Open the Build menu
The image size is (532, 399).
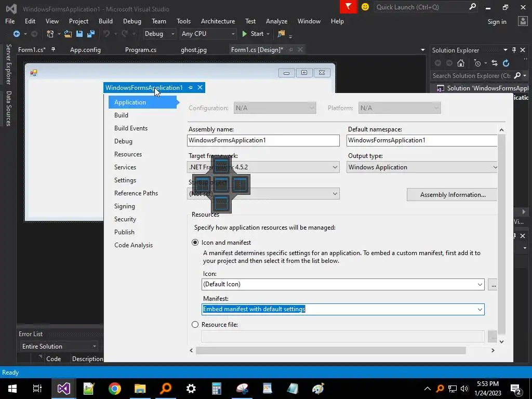[105, 21]
